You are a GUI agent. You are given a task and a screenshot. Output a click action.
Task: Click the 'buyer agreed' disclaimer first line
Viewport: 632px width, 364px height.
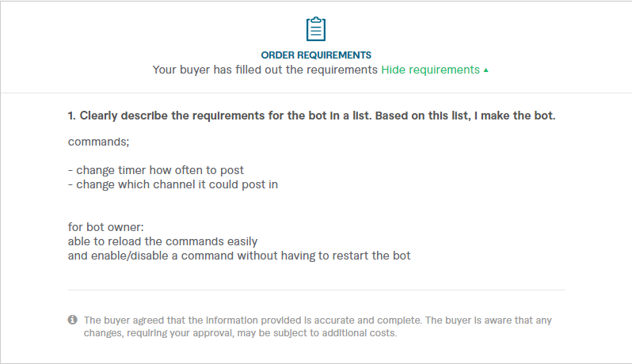pos(318,320)
